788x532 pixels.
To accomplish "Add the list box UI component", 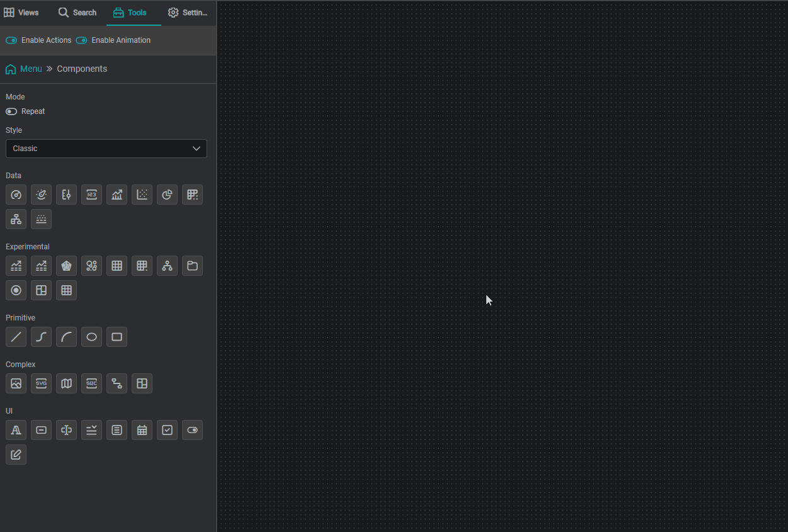I will [x=117, y=430].
